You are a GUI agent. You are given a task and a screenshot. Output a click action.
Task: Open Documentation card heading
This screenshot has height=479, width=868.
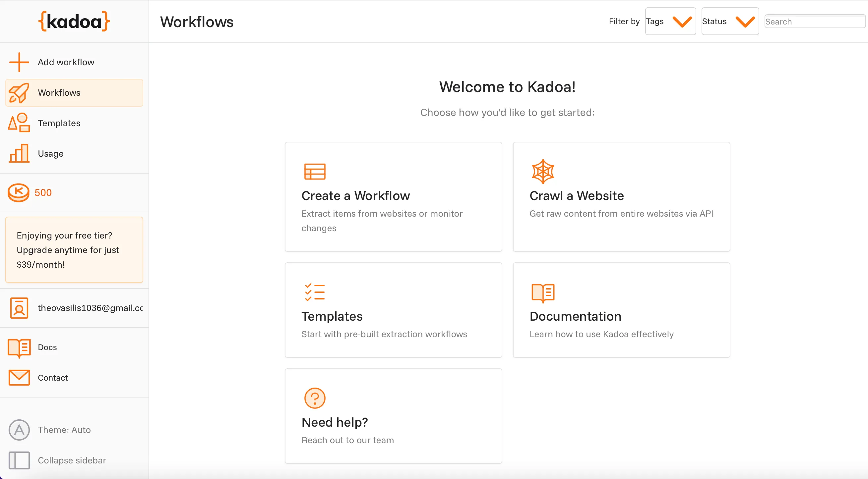pos(575,316)
